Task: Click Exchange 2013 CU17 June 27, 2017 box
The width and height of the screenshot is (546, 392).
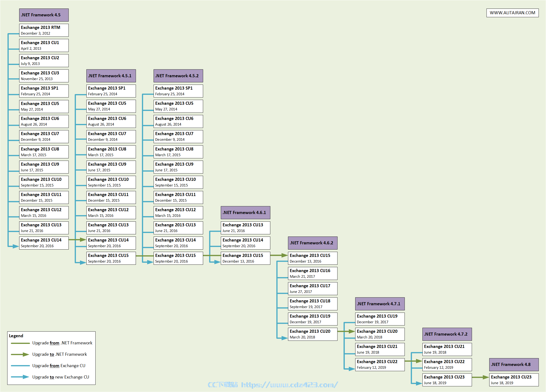Action: [313, 288]
